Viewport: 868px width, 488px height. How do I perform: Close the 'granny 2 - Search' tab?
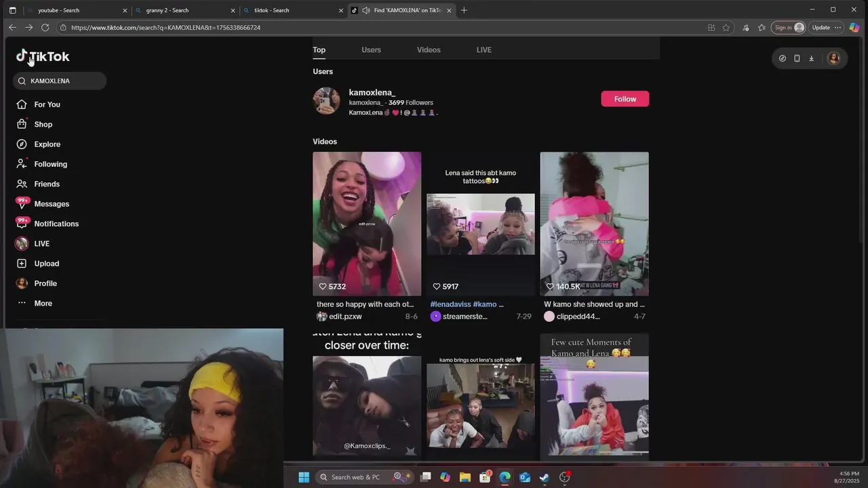(233, 10)
